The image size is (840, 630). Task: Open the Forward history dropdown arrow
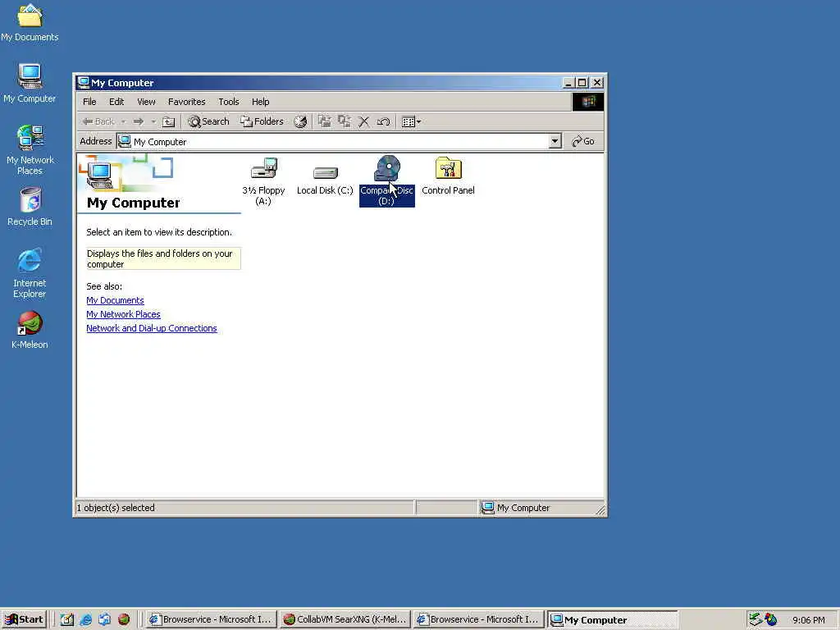153,121
